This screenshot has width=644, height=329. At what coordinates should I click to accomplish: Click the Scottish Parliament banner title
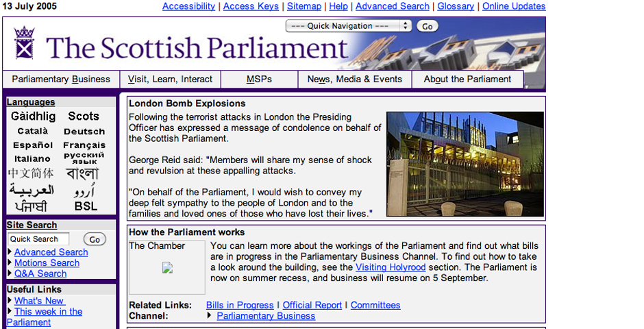point(197,48)
